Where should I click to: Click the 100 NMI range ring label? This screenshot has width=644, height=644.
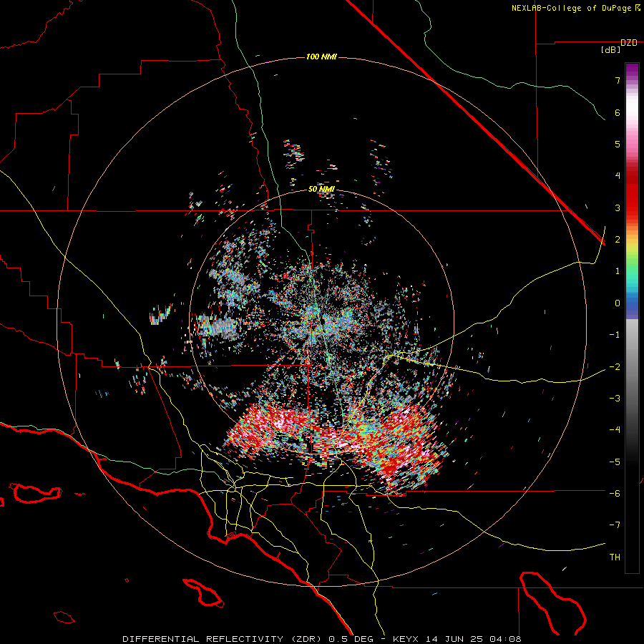[321, 57]
